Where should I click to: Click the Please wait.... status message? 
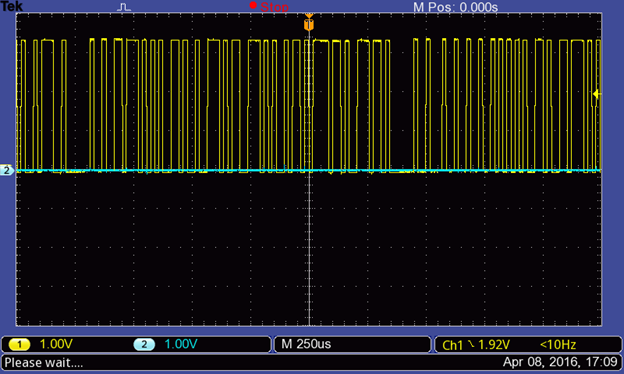click(44, 362)
